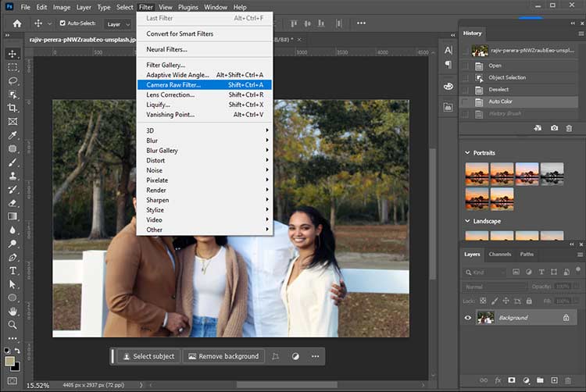This screenshot has width=586, height=392.
Task: Select the Zoom tool
Action: pos(13,325)
